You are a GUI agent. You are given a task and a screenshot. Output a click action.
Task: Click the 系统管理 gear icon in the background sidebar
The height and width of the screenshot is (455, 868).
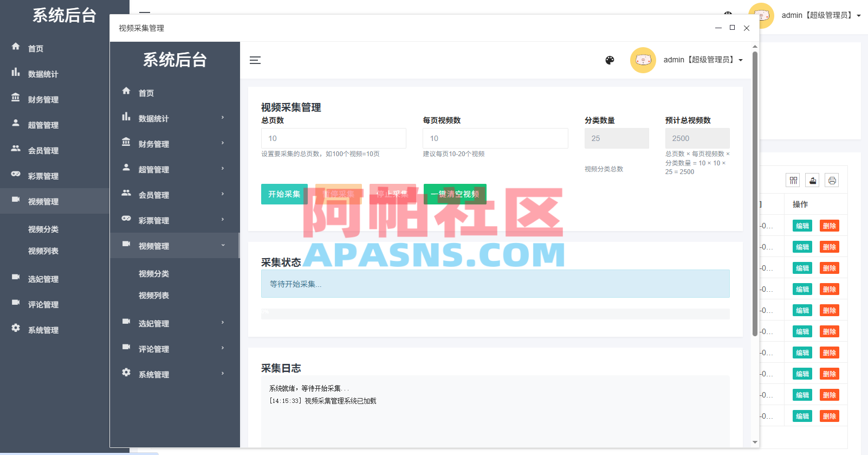coord(16,328)
